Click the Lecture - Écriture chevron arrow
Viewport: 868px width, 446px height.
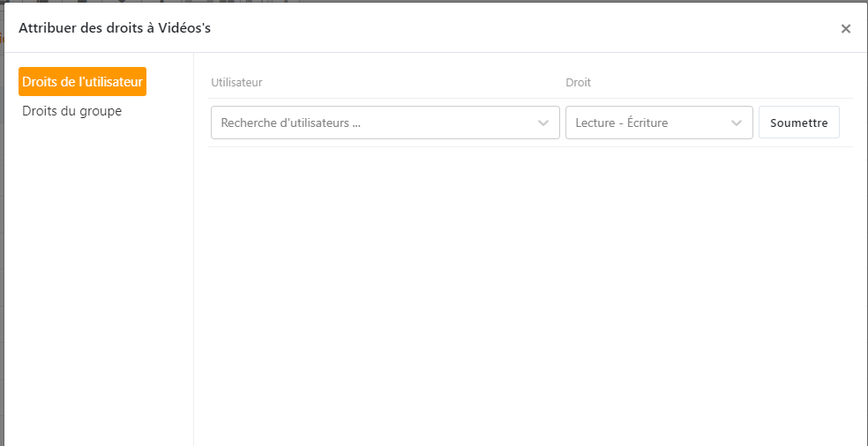[x=737, y=123]
